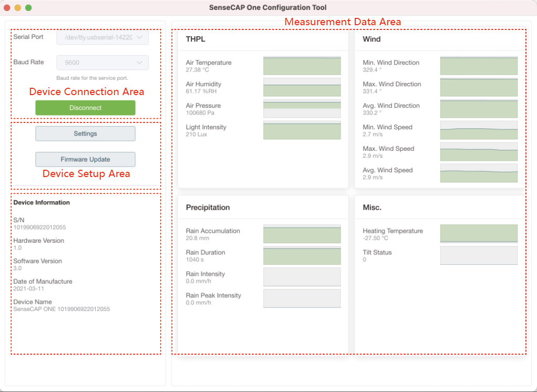The image size is (537, 392).
Task: Click the SenseCAP One Configuration Tool title
Action: tap(268, 7)
